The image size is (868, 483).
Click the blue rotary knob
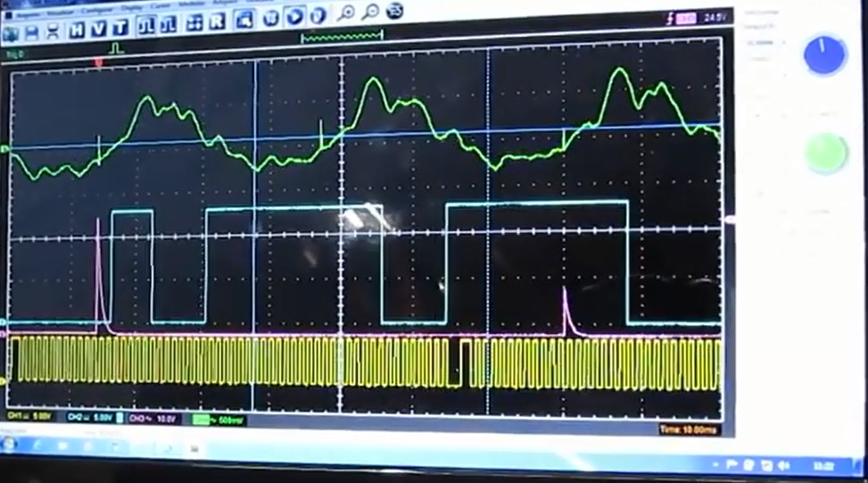(x=824, y=56)
